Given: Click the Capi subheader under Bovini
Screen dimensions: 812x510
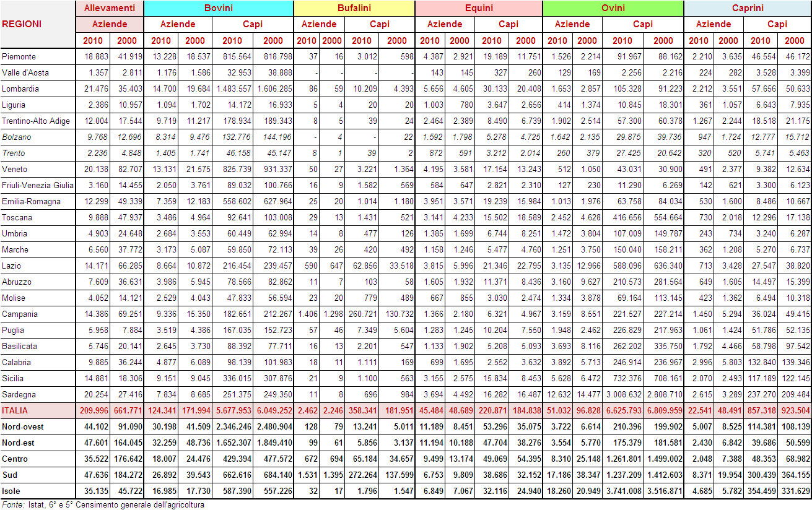Looking at the screenshot, I should (253, 24).
